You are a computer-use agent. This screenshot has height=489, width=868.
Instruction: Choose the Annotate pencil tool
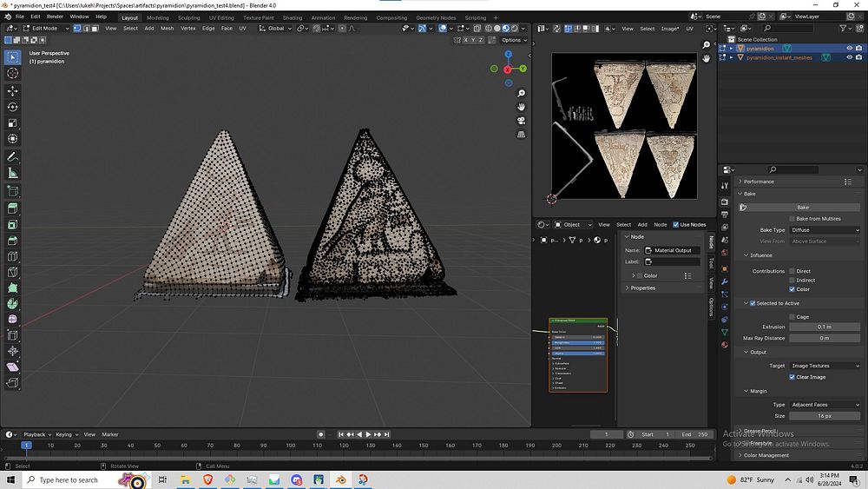coord(13,157)
